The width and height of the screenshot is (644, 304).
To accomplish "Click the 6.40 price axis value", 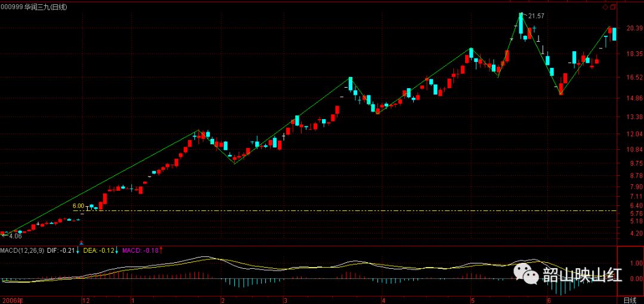I will (x=636, y=206).
